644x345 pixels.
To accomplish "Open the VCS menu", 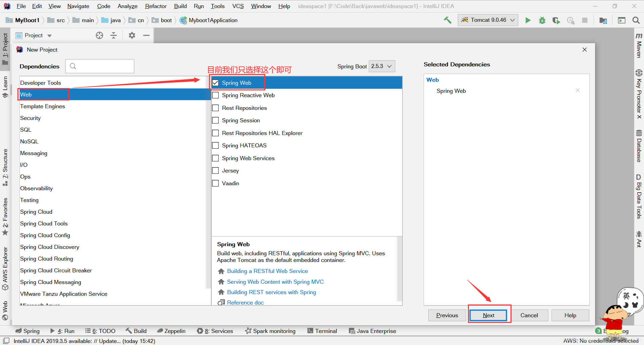I will pyautogui.click(x=238, y=6).
